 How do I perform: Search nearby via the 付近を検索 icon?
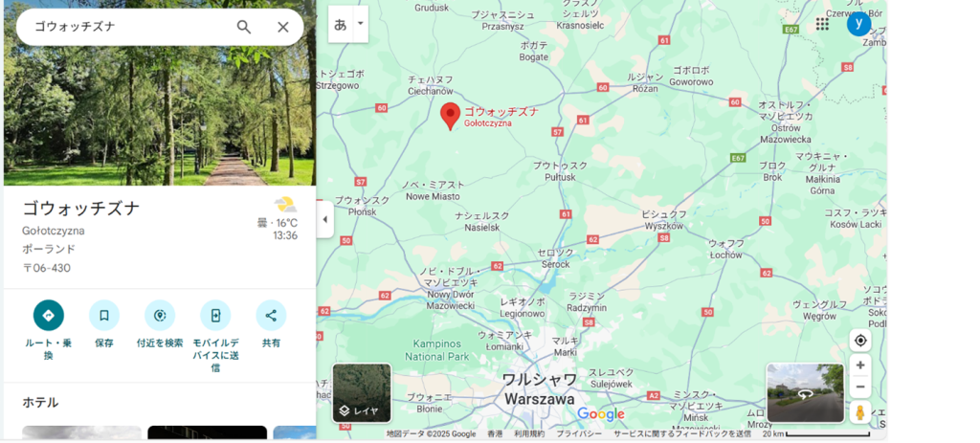point(160,316)
